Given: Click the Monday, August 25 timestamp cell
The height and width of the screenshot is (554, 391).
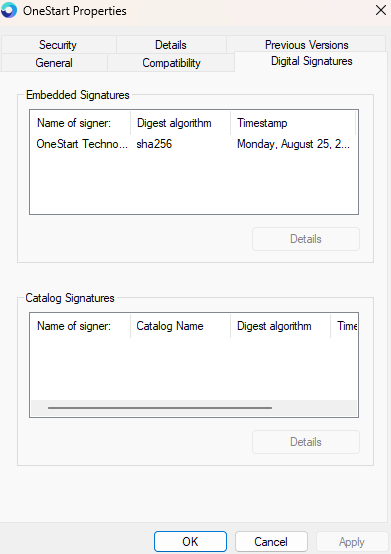Looking at the screenshot, I should (x=293, y=144).
